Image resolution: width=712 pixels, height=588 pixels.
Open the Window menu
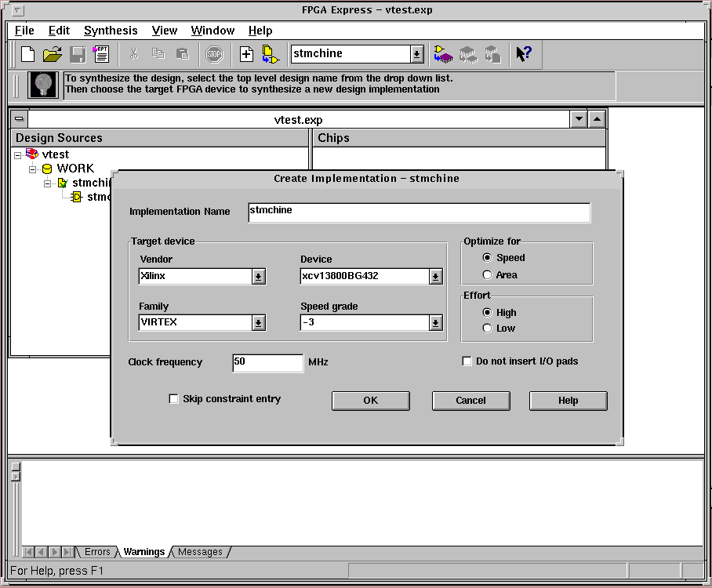click(213, 31)
